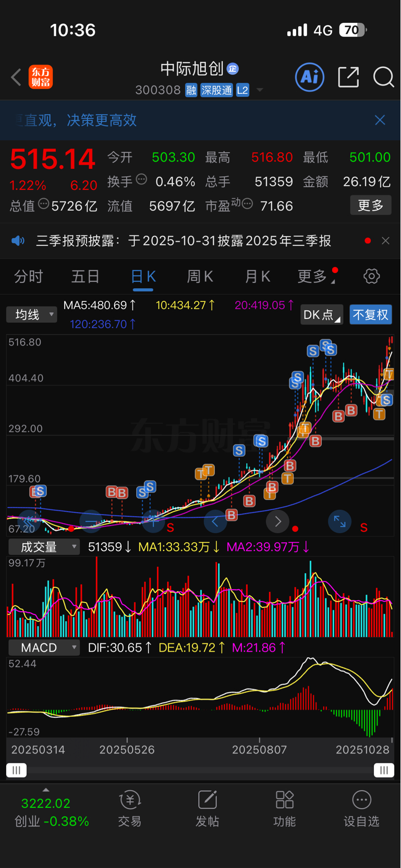Tap the double-left rewind chart control
The width and height of the screenshot is (401, 868).
coord(29,521)
